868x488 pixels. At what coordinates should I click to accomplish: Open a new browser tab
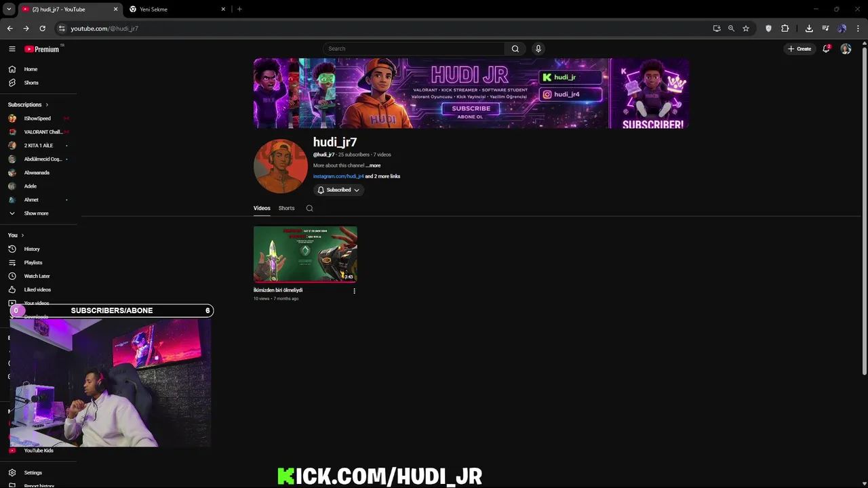coord(239,9)
